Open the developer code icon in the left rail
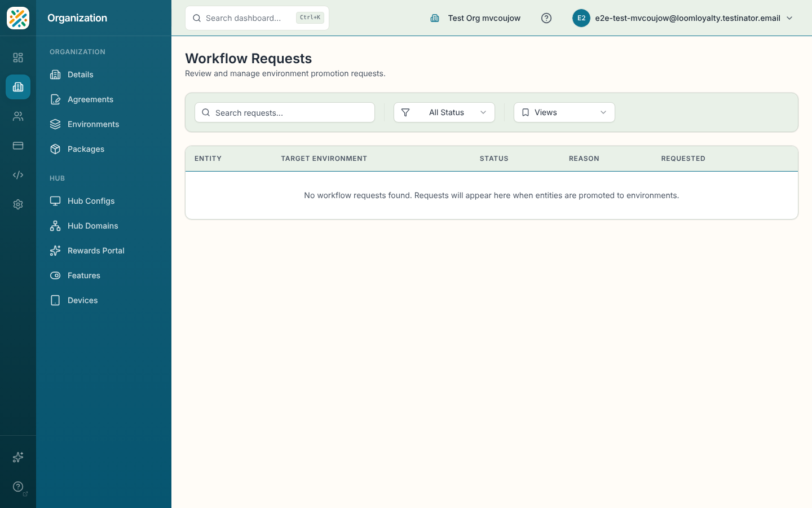 pyautogui.click(x=18, y=175)
